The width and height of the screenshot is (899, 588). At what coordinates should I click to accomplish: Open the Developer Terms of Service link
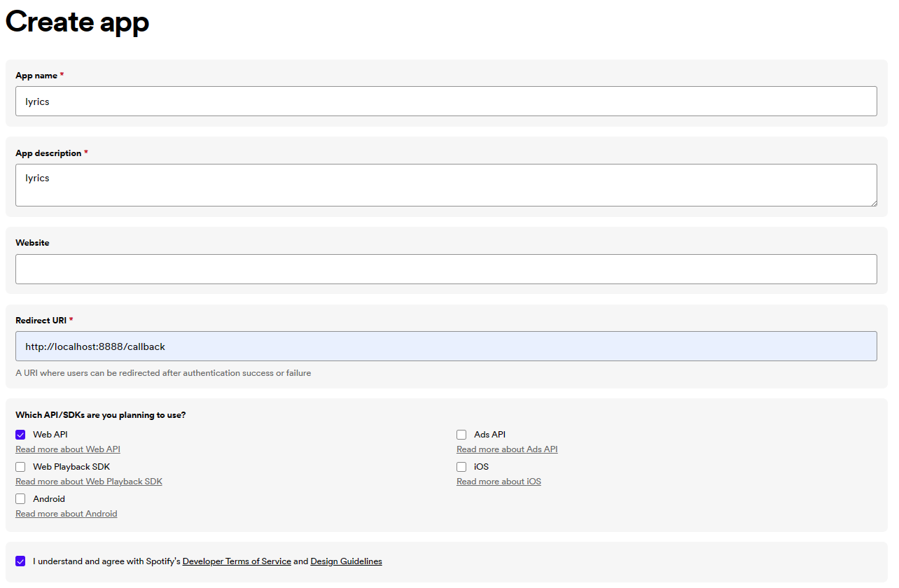point(237,561)
